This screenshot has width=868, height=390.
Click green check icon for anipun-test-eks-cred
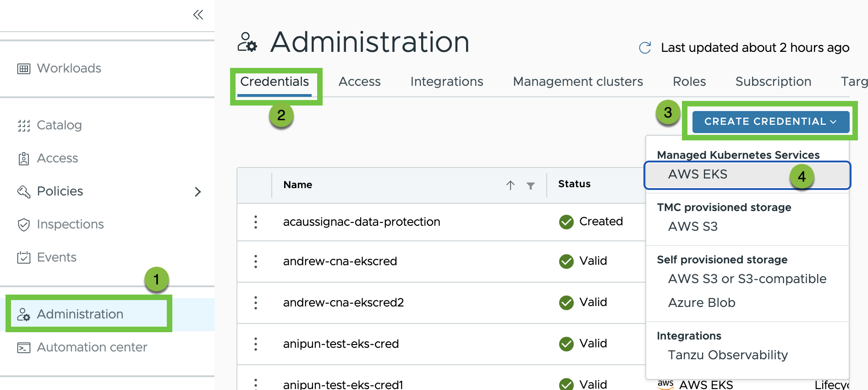[566, 344]
